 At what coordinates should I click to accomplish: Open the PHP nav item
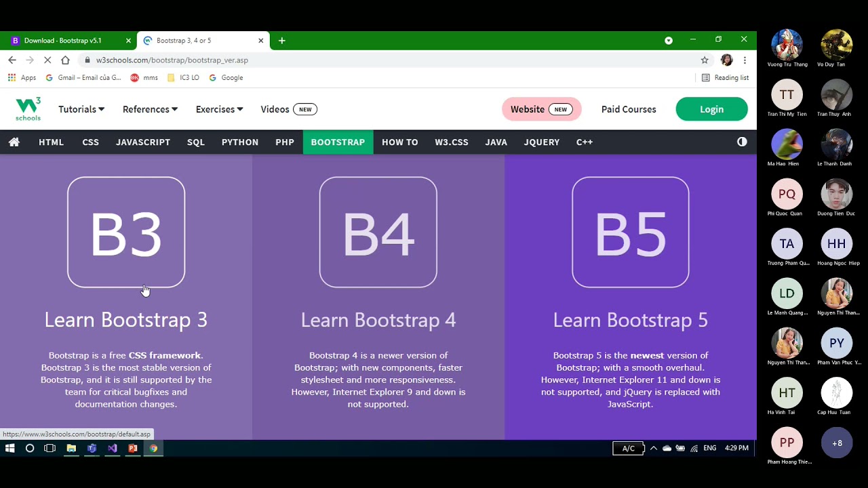click(285, 142)
